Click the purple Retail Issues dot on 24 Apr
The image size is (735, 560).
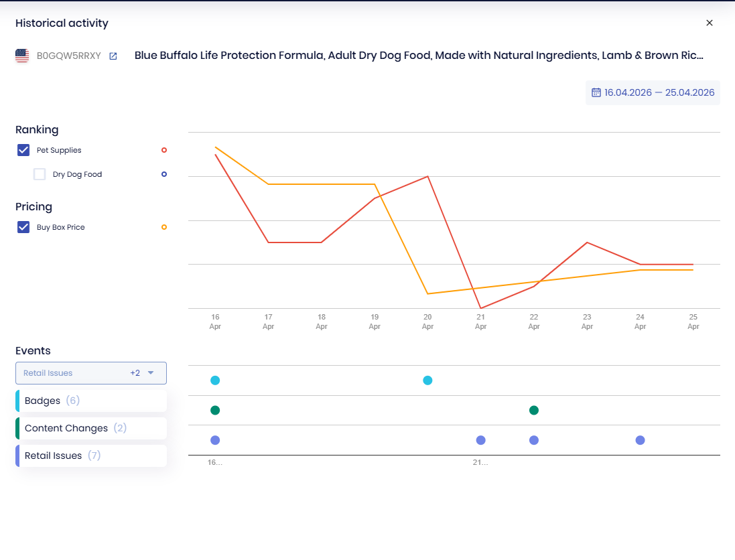click(640, 440)
